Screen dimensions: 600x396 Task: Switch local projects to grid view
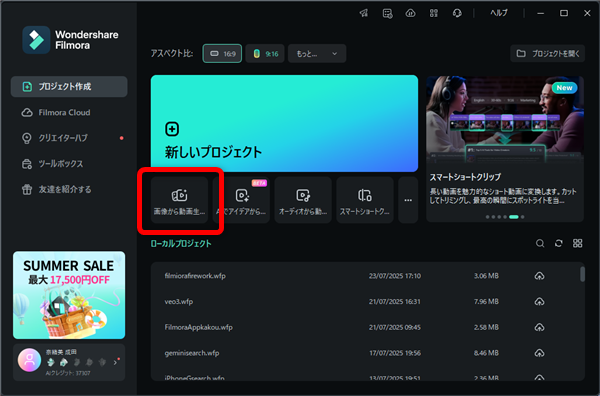tap(577, 243)
